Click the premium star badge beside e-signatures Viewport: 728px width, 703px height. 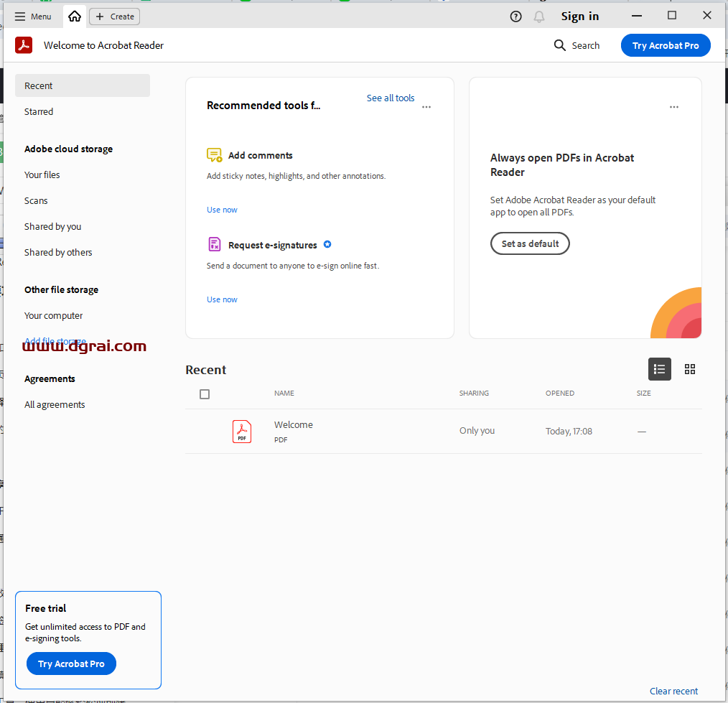[327, 244]
